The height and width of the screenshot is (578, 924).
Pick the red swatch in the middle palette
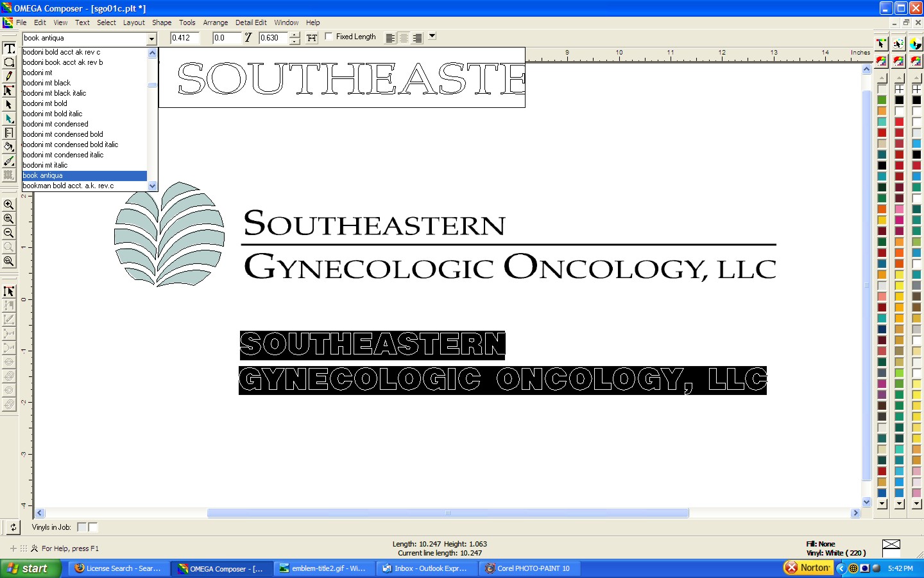899,121
